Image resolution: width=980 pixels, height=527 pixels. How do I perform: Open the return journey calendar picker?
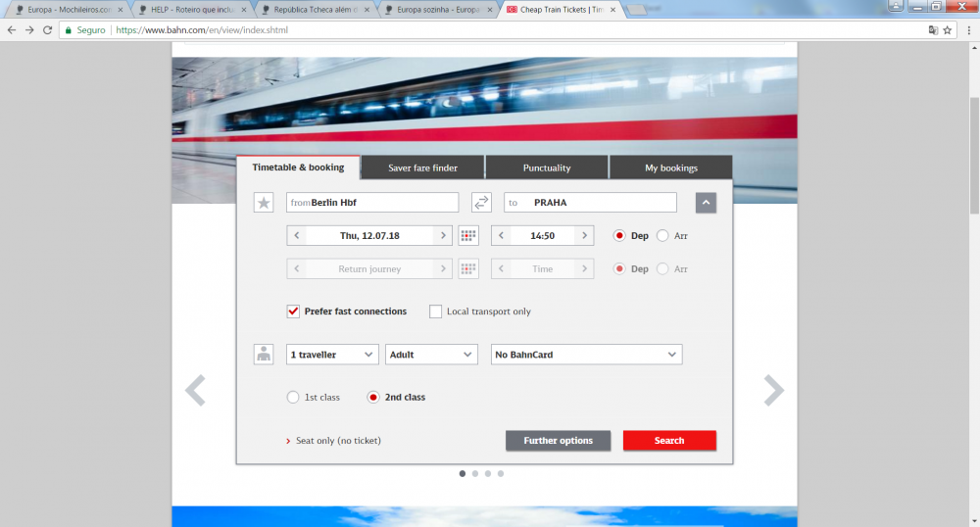(x=468, y=268)
